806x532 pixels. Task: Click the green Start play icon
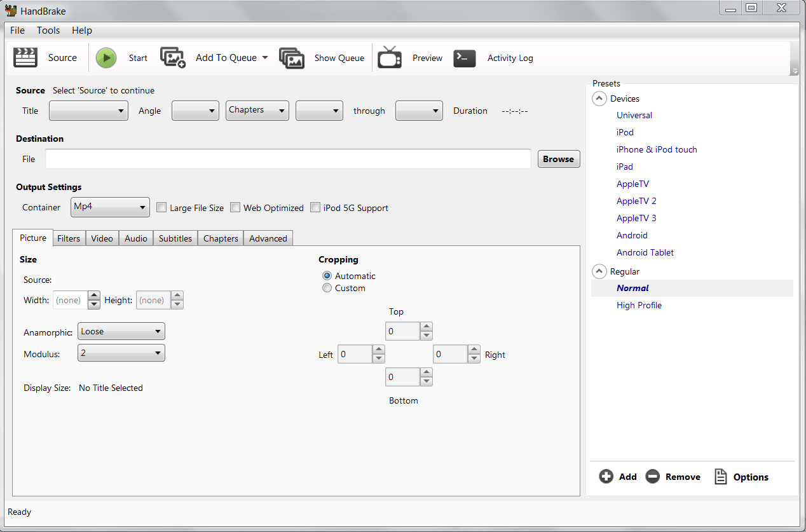coord(106,58)
